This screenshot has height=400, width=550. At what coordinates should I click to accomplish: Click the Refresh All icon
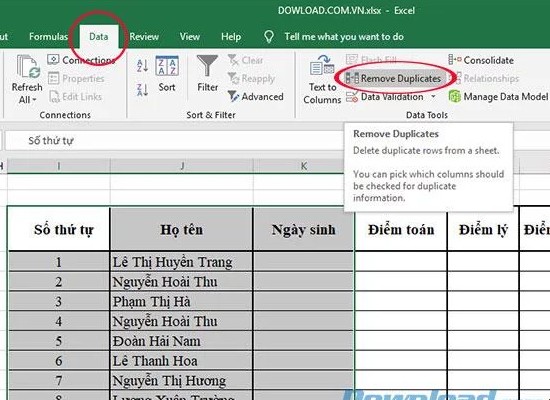point(27,67)
